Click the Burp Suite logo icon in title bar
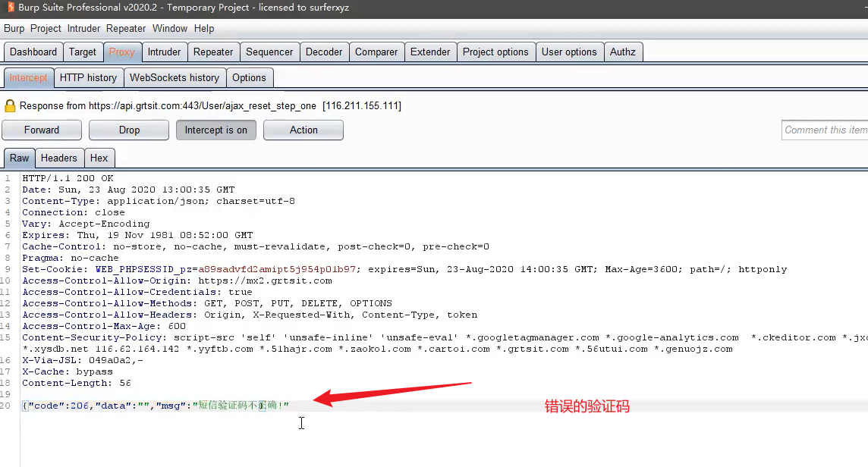The width and height of the screenshot is (868, 467). (11, 7)
